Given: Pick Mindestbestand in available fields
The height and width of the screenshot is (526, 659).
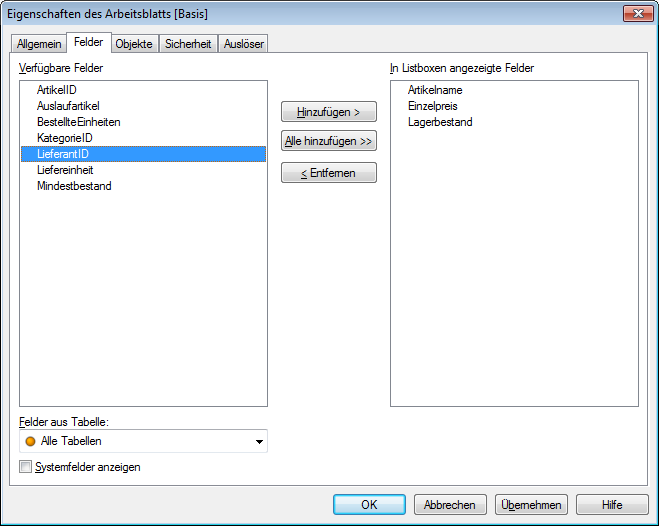Looking at the screenshot, I should [x=74, y=186].
